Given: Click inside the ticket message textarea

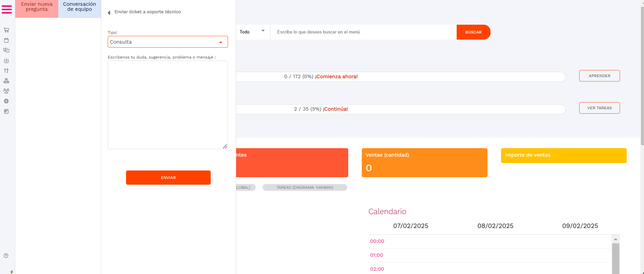Looking at the screenshot, I should (x=168, y=105).
